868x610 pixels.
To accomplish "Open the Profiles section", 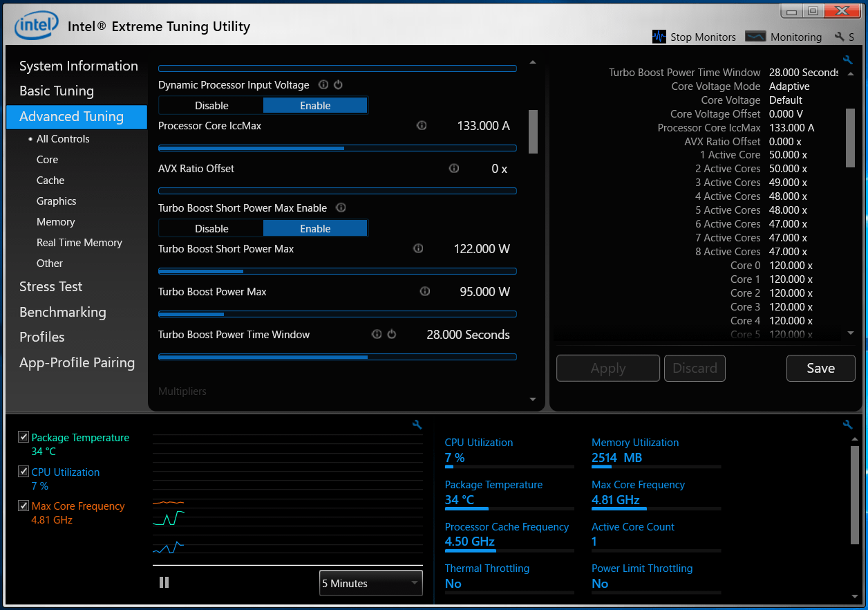I will point(42,337).
